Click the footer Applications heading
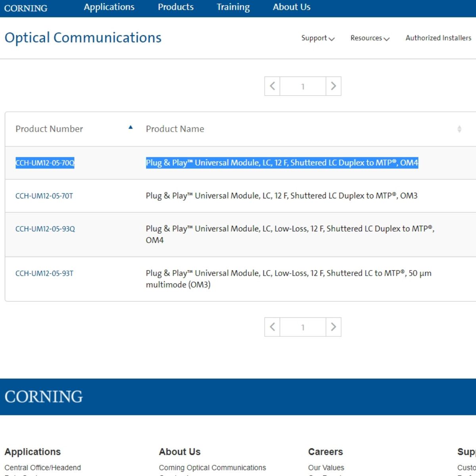 pos(33,452)
